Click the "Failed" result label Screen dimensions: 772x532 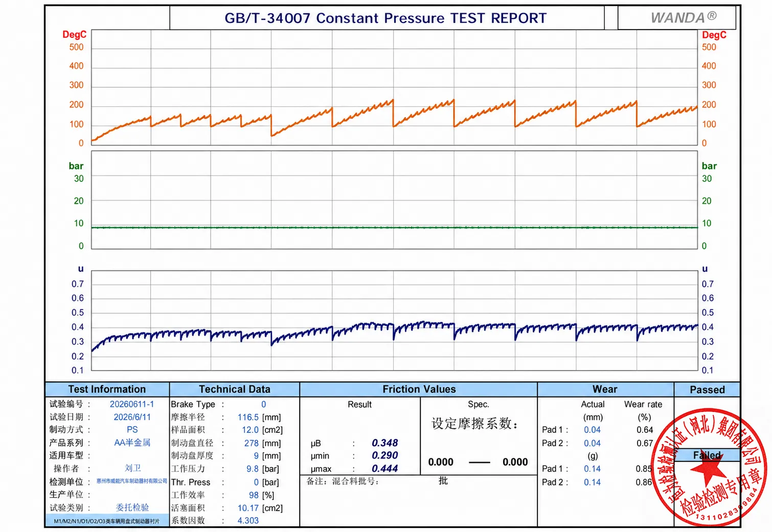point(707,455)
